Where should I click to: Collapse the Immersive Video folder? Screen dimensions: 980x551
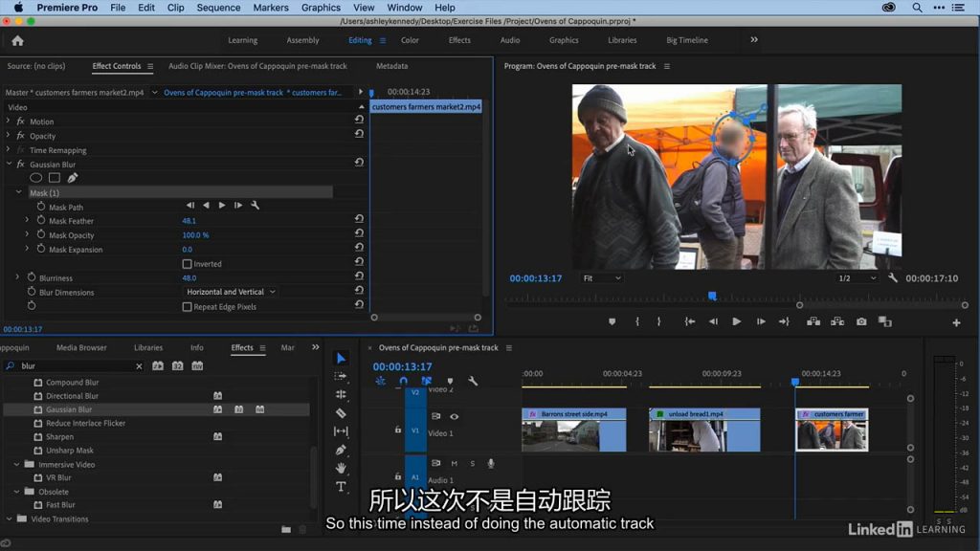pos(16,464)
